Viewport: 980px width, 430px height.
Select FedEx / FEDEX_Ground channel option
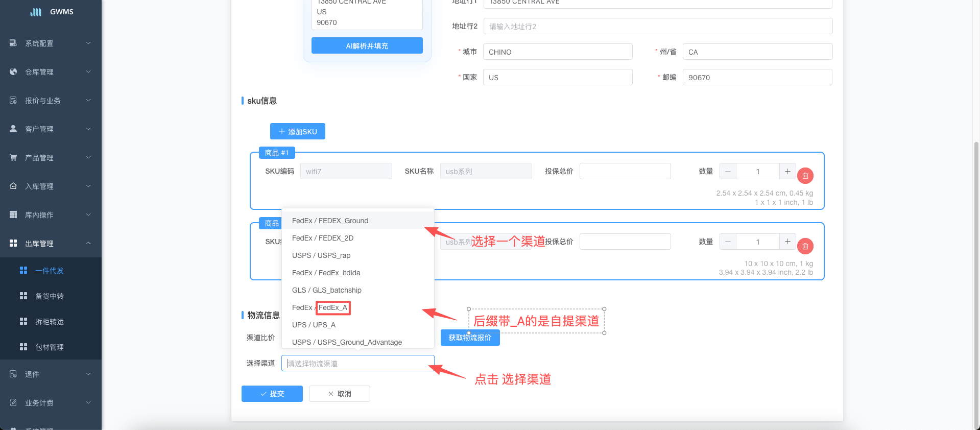coord(357,221)
